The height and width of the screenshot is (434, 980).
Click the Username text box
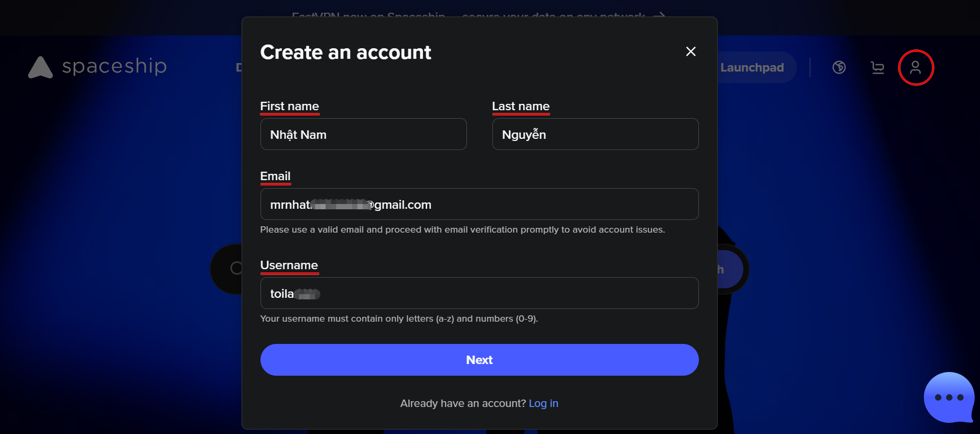(479, 294)
